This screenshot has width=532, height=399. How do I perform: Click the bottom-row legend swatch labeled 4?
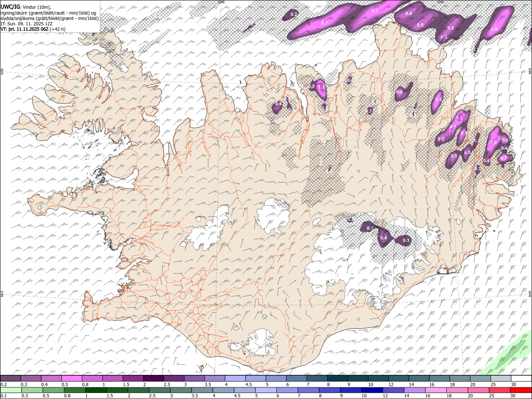coord(223,390)
